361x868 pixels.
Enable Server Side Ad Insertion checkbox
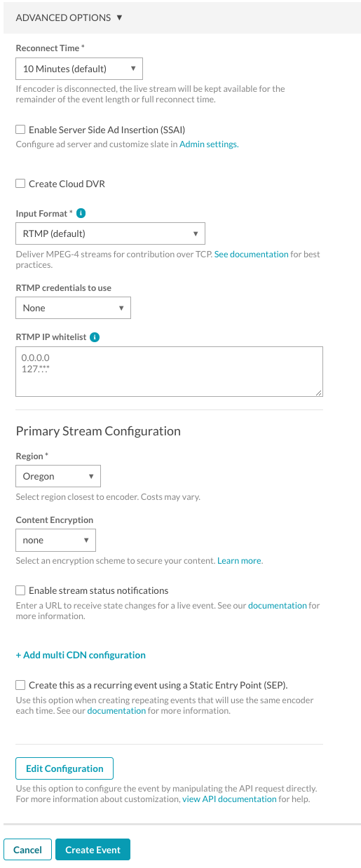20,129
